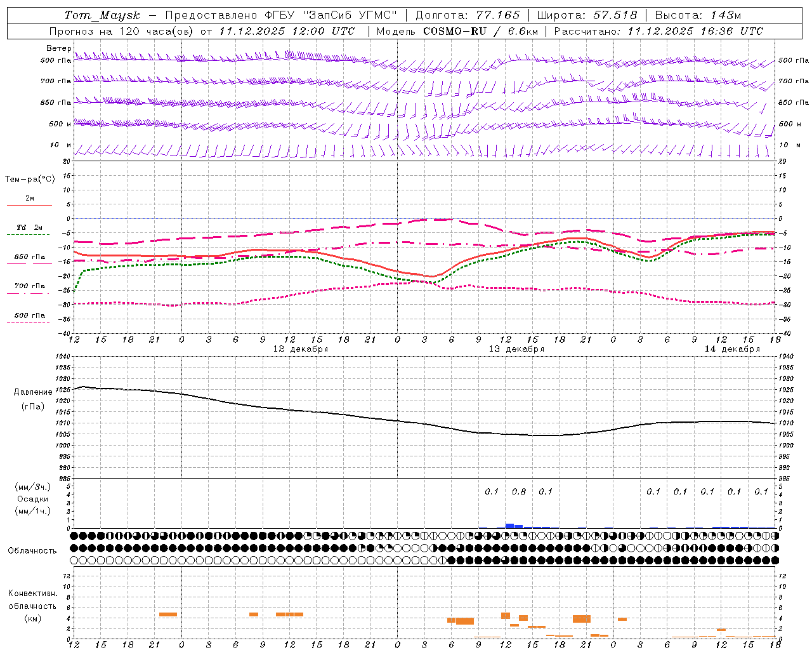This screenshot has width=812, height=650.
Task: Click the '(гПа)' pressure unit label
Action: (x=33, y=407)
